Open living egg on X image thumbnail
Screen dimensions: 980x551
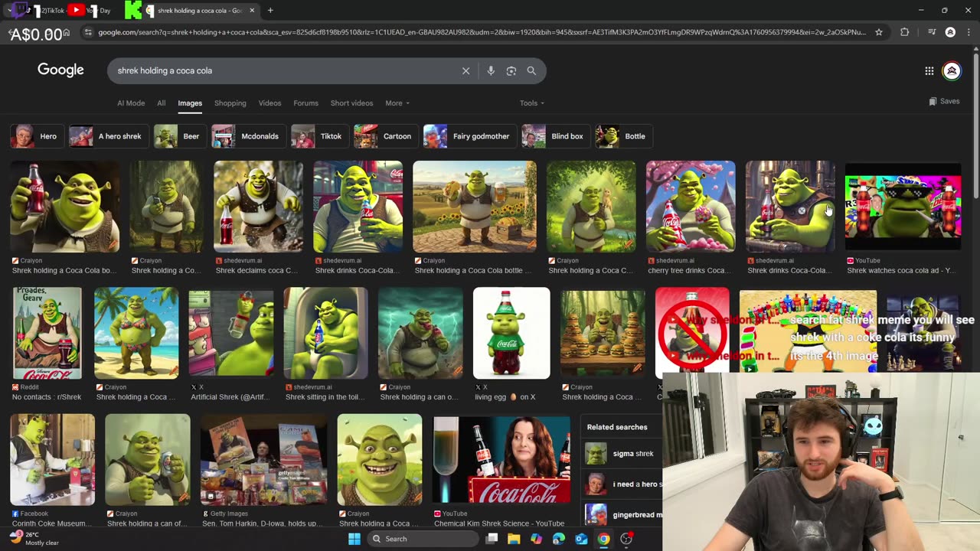tap(511, 333)
